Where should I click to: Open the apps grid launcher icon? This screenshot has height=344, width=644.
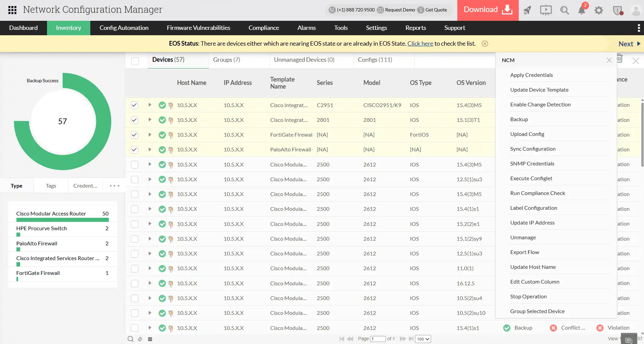[x=12, y=10]
